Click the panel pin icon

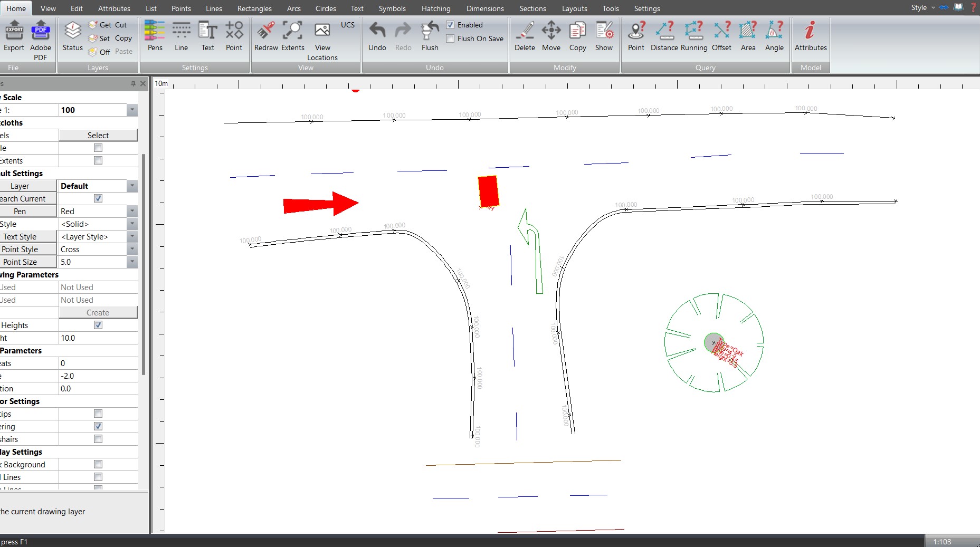tap(133, 83)
